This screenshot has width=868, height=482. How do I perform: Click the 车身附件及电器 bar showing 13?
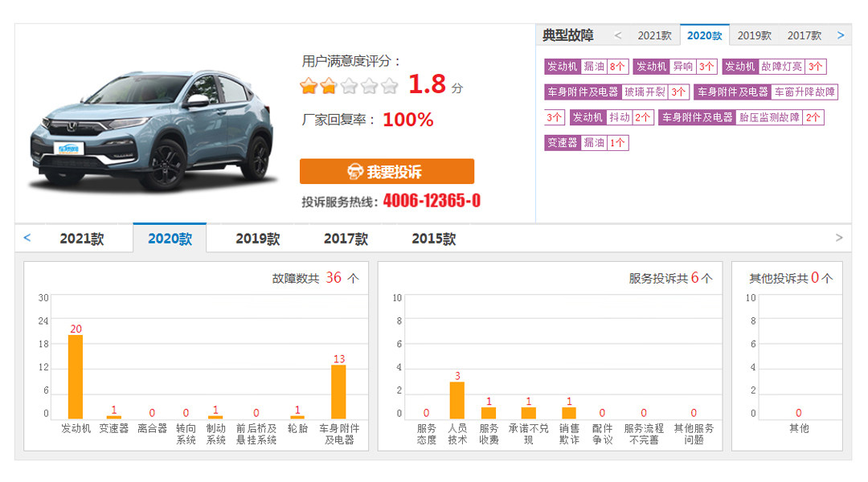(339, 392)
